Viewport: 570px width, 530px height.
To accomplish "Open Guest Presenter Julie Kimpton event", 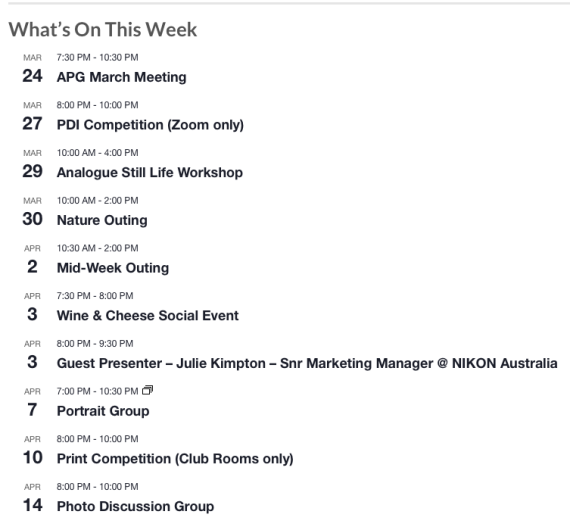I will coord(307,363).
